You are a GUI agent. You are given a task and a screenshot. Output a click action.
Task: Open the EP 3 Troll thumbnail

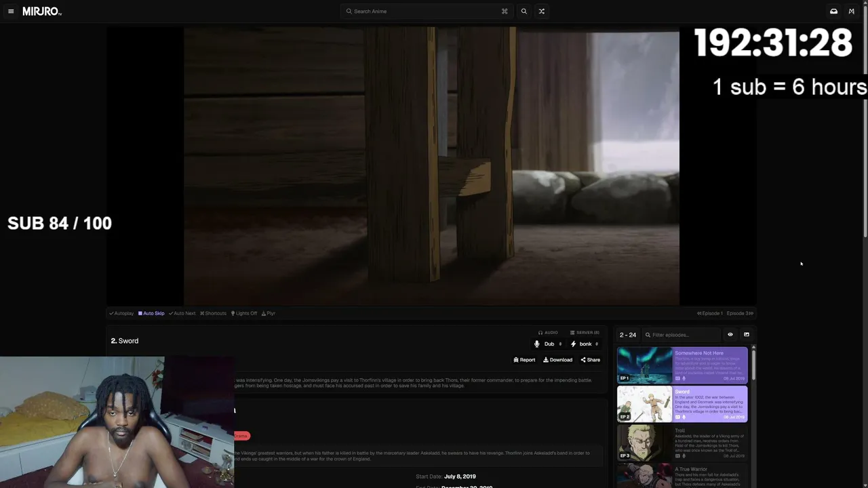coord(644,443)
